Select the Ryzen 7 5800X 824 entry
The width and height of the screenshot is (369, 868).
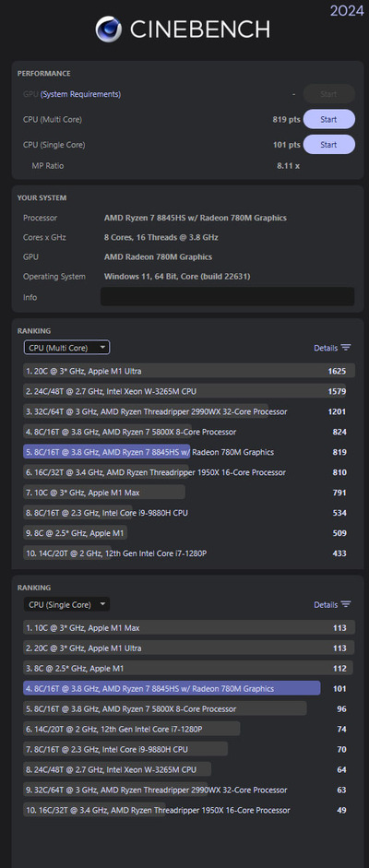point(189,432)
